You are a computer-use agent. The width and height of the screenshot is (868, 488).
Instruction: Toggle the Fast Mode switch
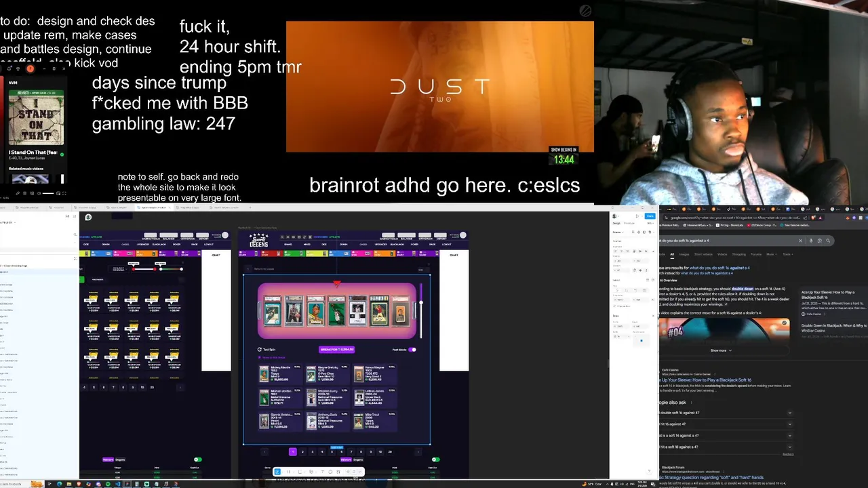pyautogui.click(x=412, y=350)
